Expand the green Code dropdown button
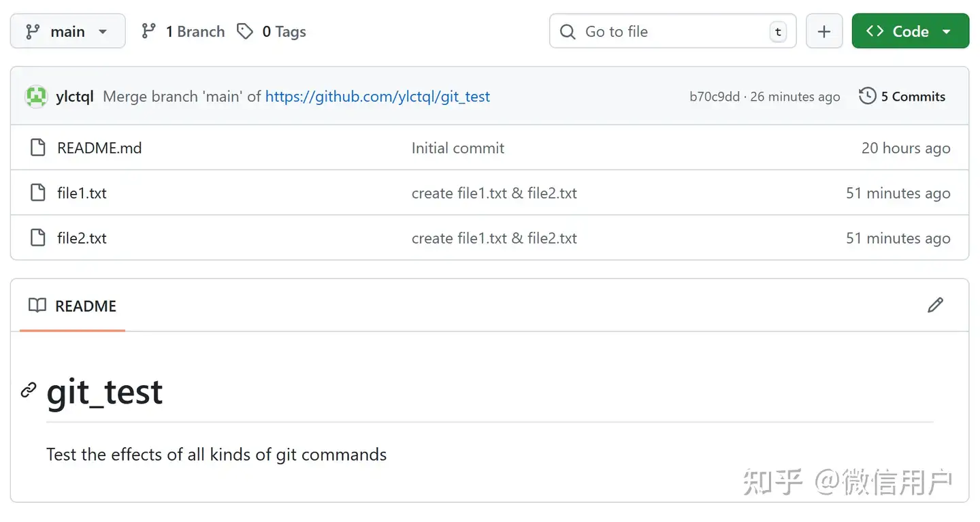 click(x=911, y=31)
